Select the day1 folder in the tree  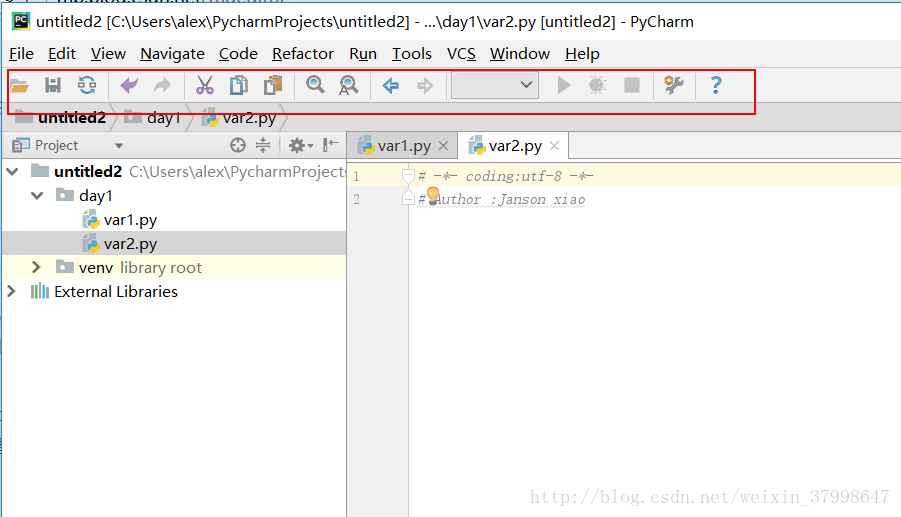(95, 196)
